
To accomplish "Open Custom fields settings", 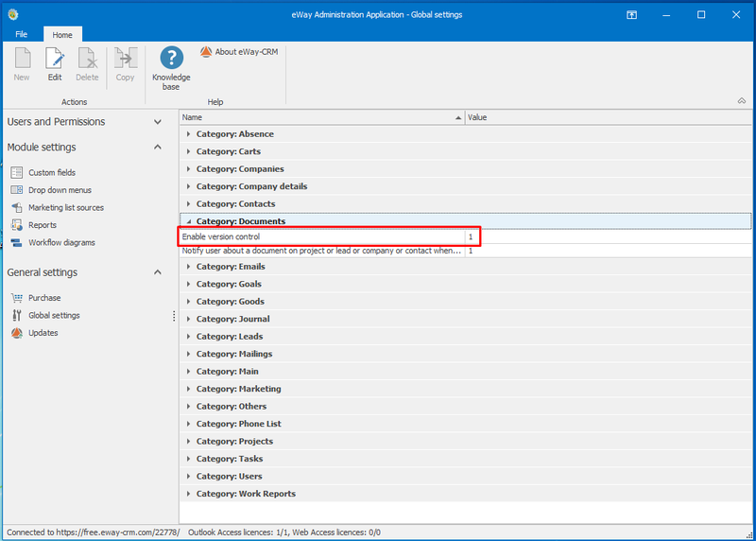I will tap(52, 172).
